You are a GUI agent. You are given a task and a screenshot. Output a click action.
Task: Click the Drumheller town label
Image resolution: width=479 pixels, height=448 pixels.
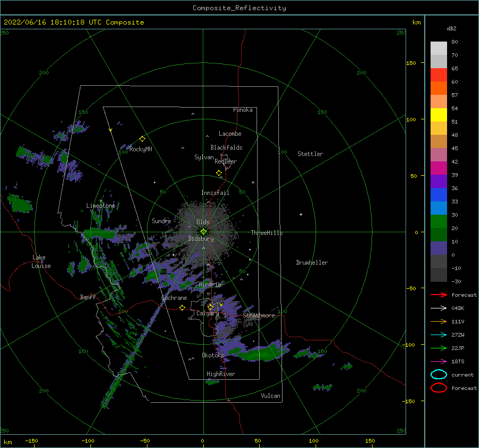pyautogui.click(x=312, y=263)
